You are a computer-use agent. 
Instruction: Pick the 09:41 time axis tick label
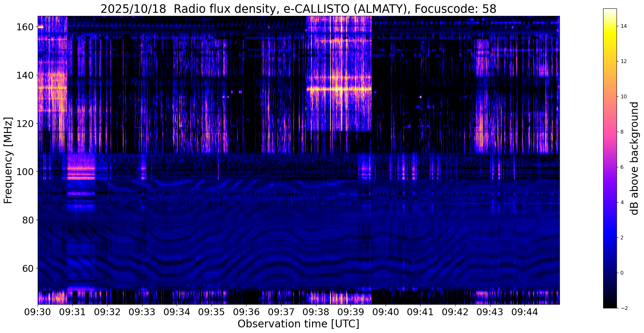420,312
